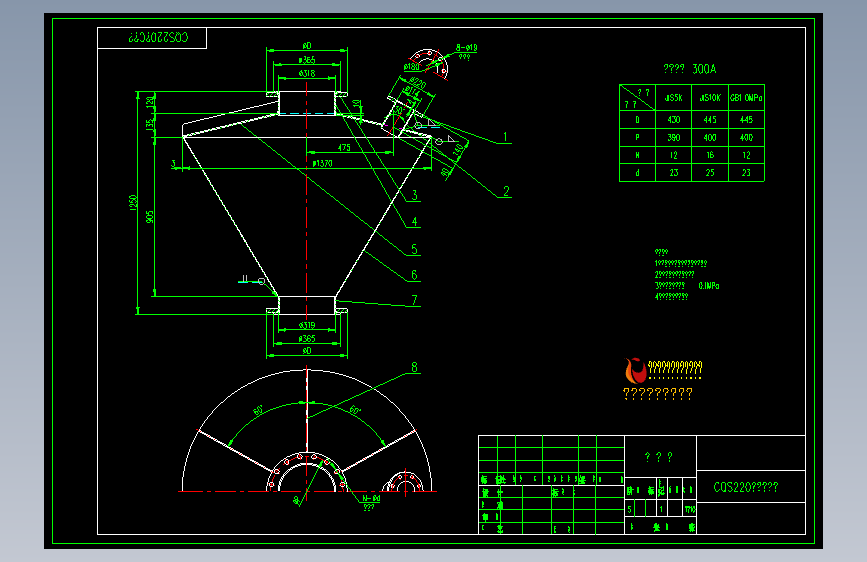Viewport: 867px width, 562px height.
Task: Click table cell value 390
Action: (673, 138)
